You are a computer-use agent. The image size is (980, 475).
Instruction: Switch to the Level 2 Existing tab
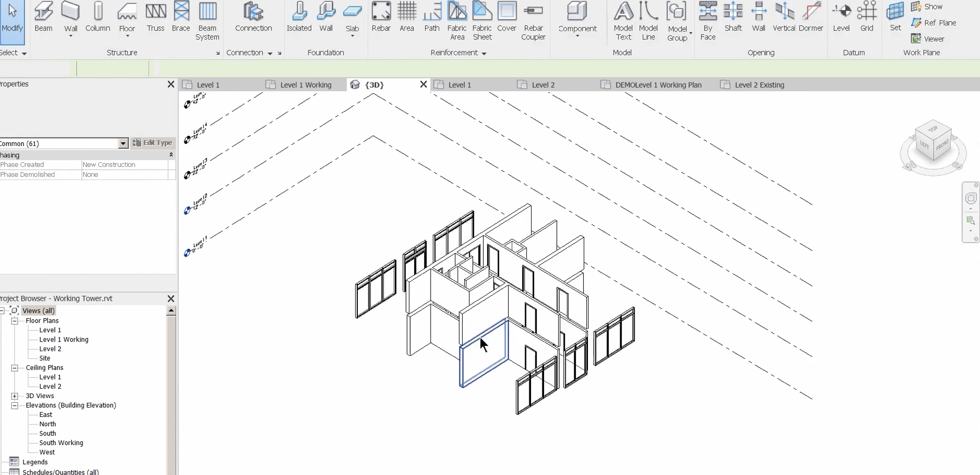point(758,85)
